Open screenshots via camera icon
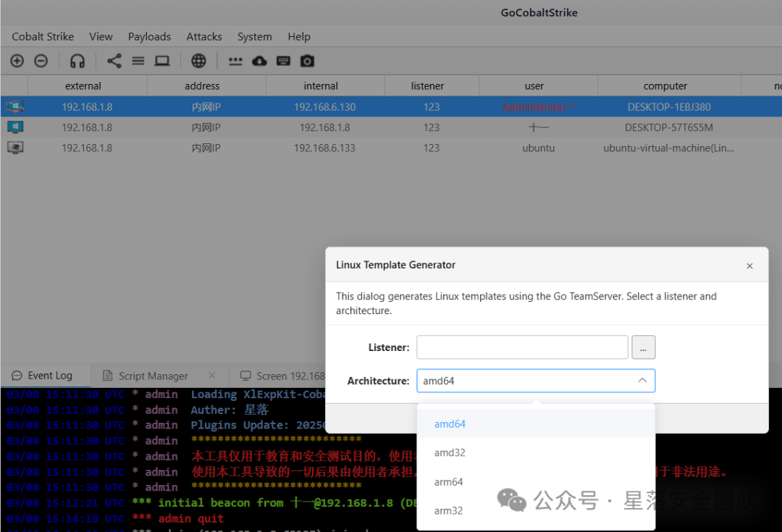The width and height of the screenshot is (782, 532). (x=307, y=61)
